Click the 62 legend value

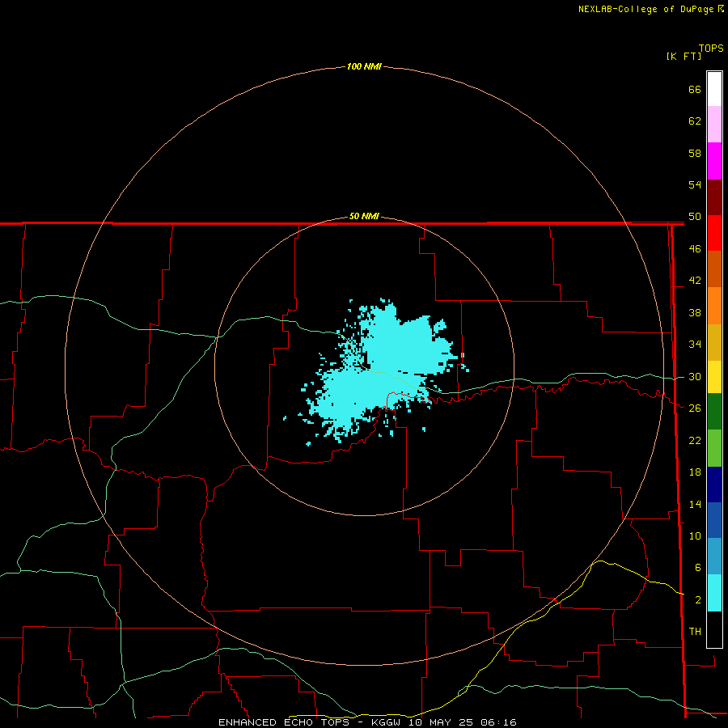pyautogui.click(x=695, y=121)
